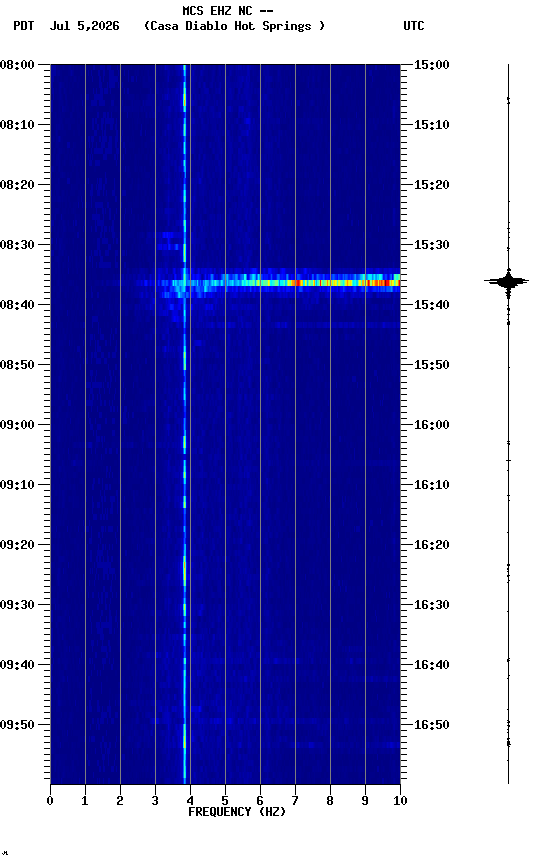Click the 0 Hz axis tick label

[50, 801]
